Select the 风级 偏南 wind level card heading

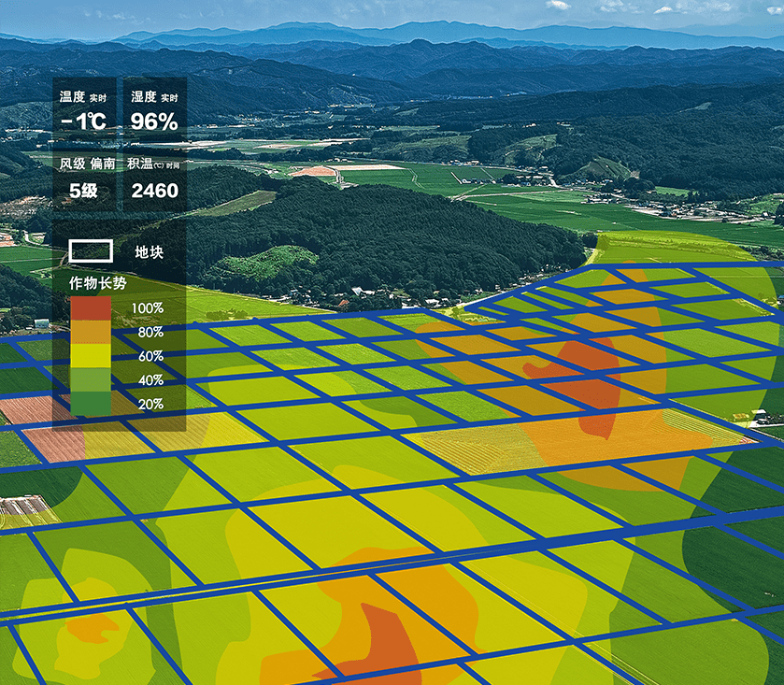click(x=87, y=164)
